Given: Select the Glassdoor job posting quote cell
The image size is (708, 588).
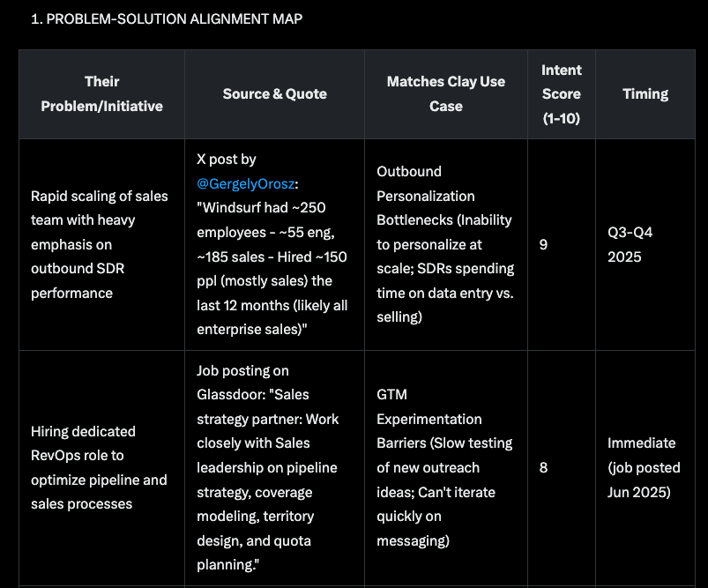Looking at the screenshot, I should click(274, 468).
